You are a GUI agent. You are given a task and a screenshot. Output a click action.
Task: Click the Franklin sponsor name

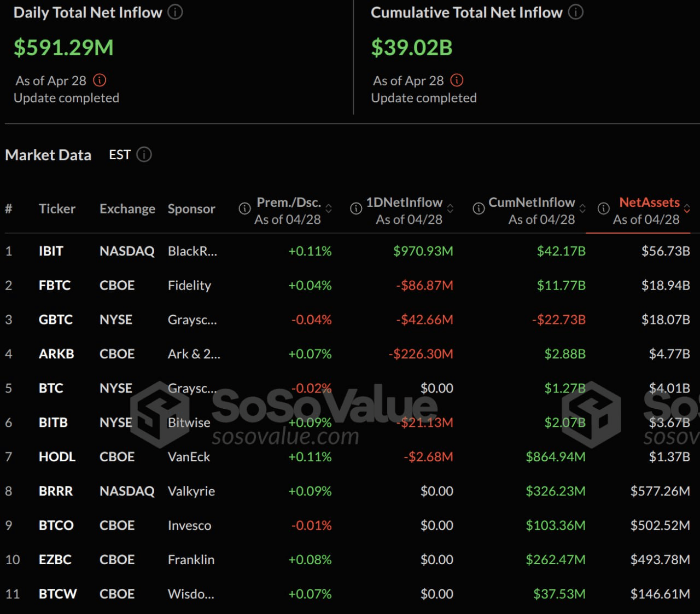191,560
